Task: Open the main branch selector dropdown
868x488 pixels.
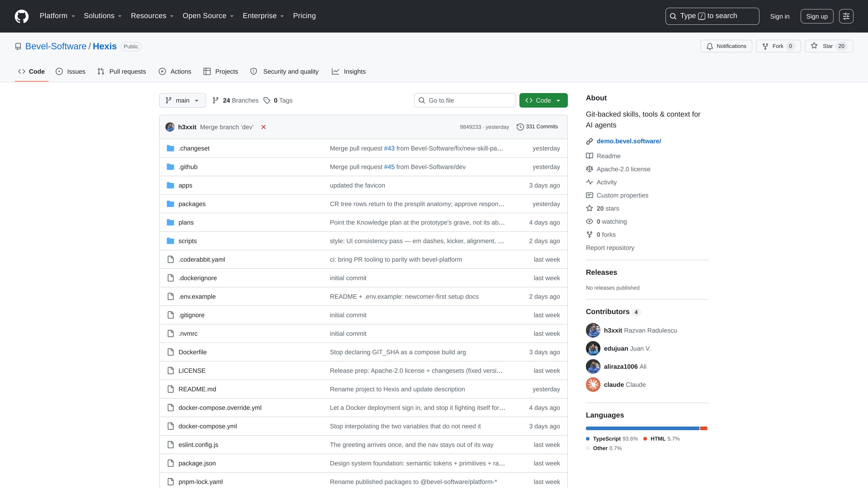Action: [x=182, y=100]
